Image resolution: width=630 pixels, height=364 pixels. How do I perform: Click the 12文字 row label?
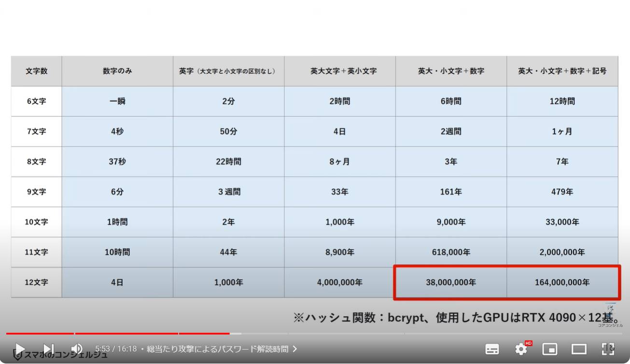coord(37,283)
